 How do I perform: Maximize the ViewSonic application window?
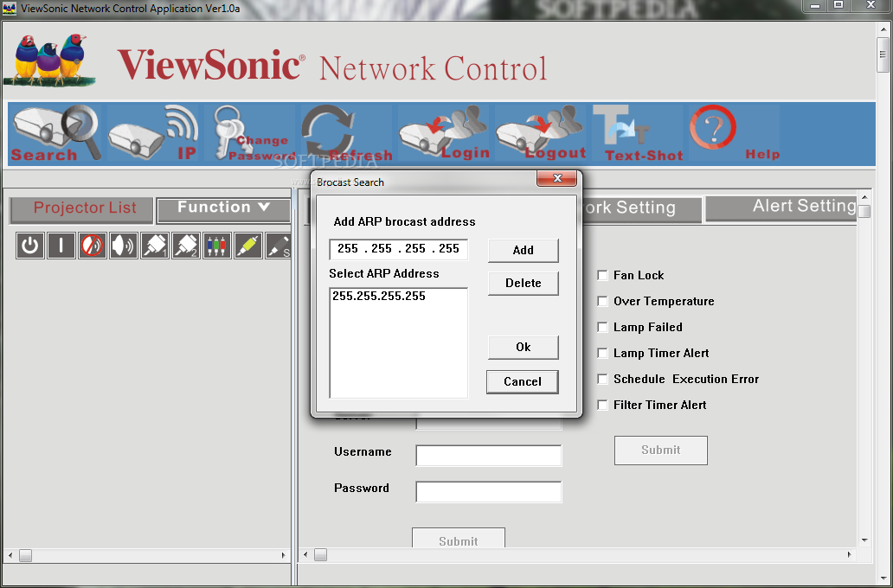pos(838,5)
